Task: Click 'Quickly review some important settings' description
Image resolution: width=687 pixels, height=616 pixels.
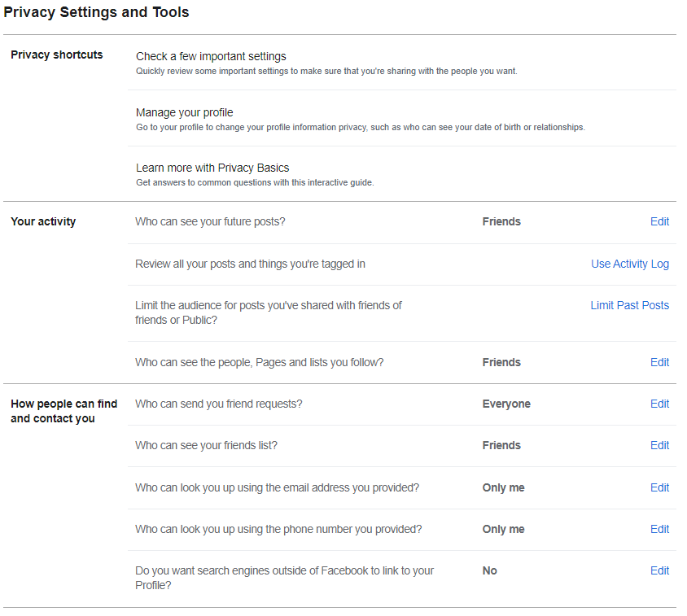Action: click(326, 71)
